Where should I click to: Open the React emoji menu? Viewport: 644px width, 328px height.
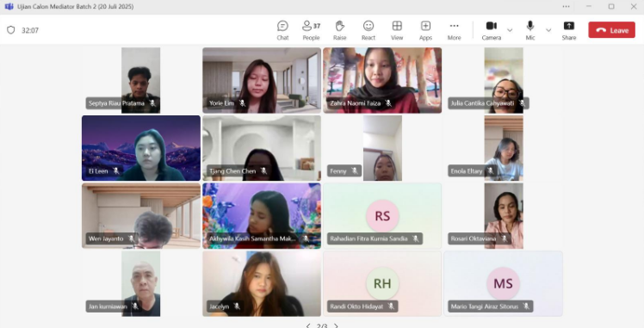click(368, 30)
